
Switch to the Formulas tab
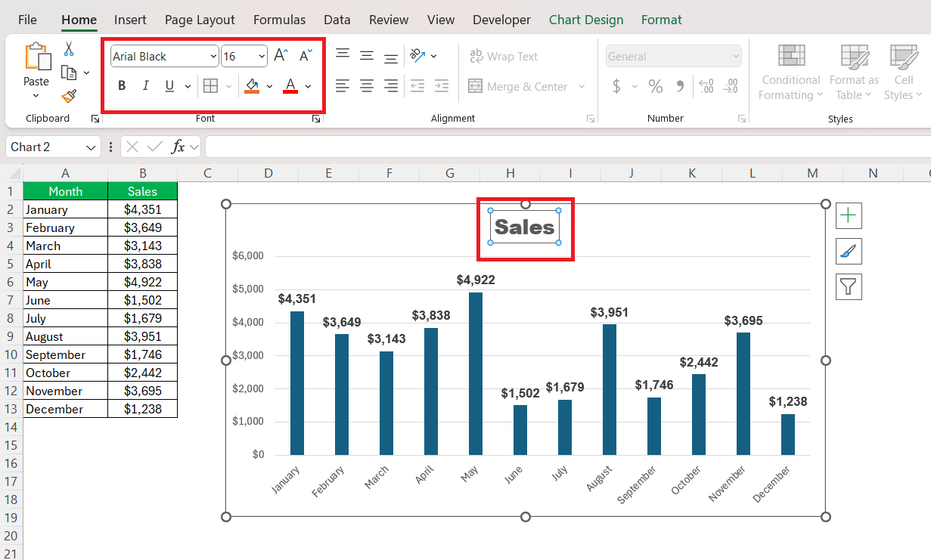(279, 20)
